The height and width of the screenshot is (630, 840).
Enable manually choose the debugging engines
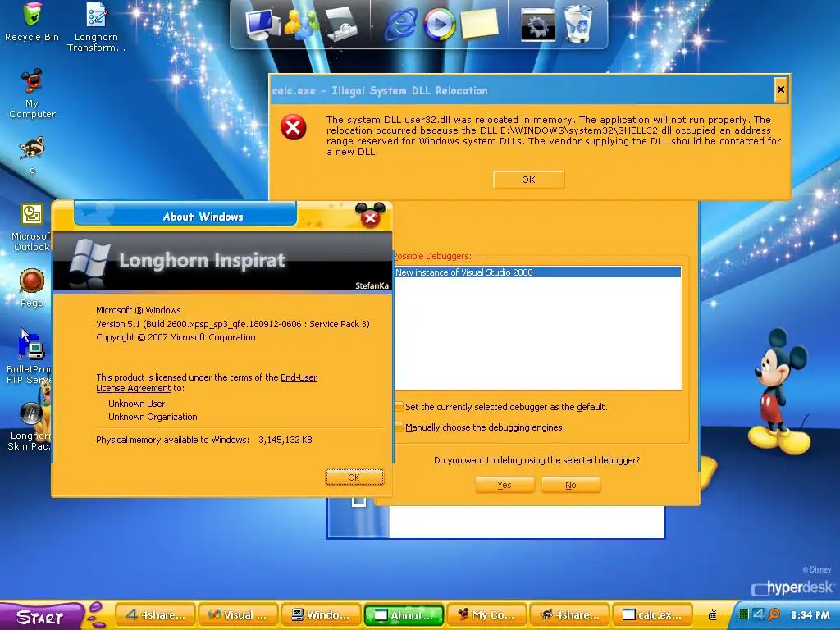(399, 427)
